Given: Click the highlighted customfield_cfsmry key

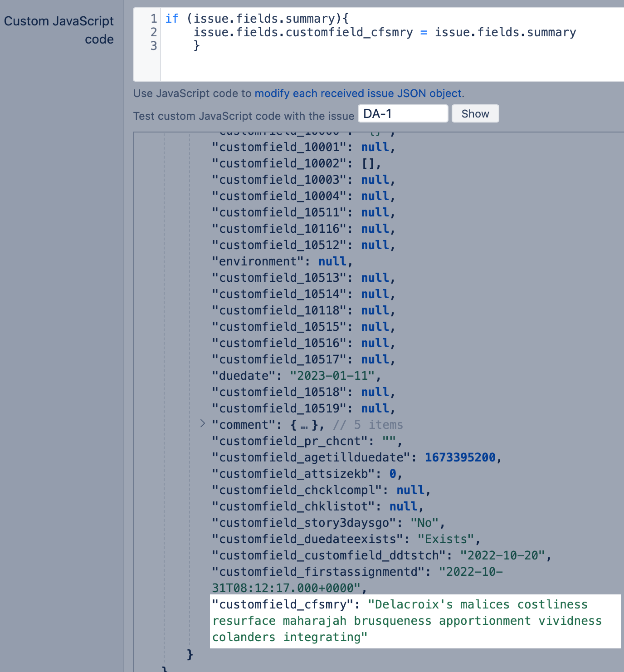Looking at the screenshot, I should [283, 605].
